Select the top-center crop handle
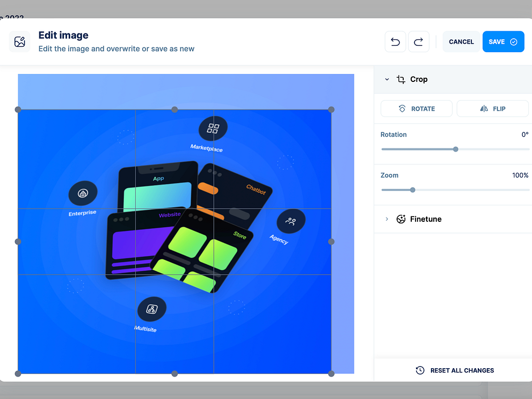Viewport: 532px width, 399px height. pos(174,110)
